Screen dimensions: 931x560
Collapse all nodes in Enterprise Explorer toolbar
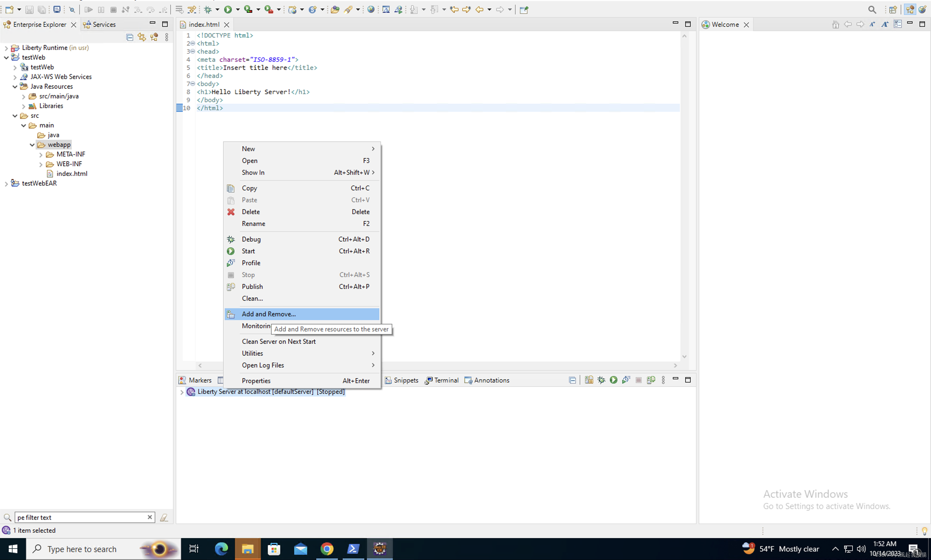130,37
